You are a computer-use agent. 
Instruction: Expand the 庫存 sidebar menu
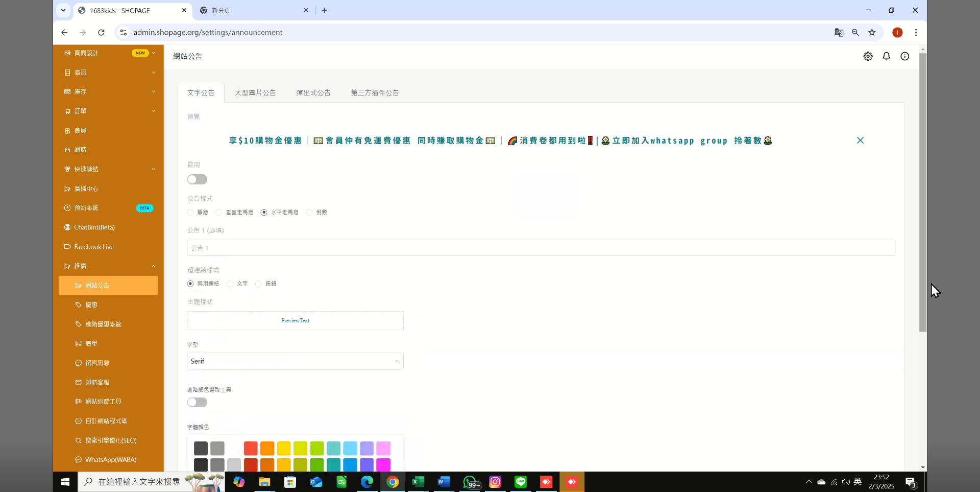pyautogui.click(x=108, y=92)
